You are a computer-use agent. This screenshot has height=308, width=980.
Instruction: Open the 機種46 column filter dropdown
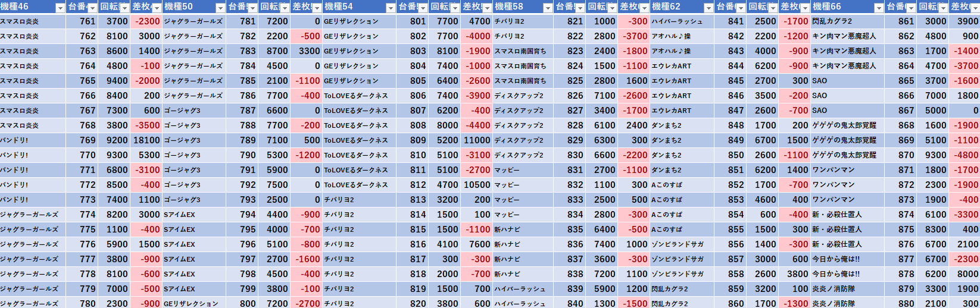60,8
